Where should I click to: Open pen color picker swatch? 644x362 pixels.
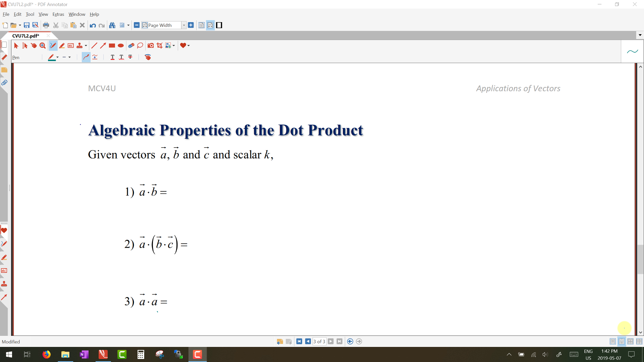(51, 57)
